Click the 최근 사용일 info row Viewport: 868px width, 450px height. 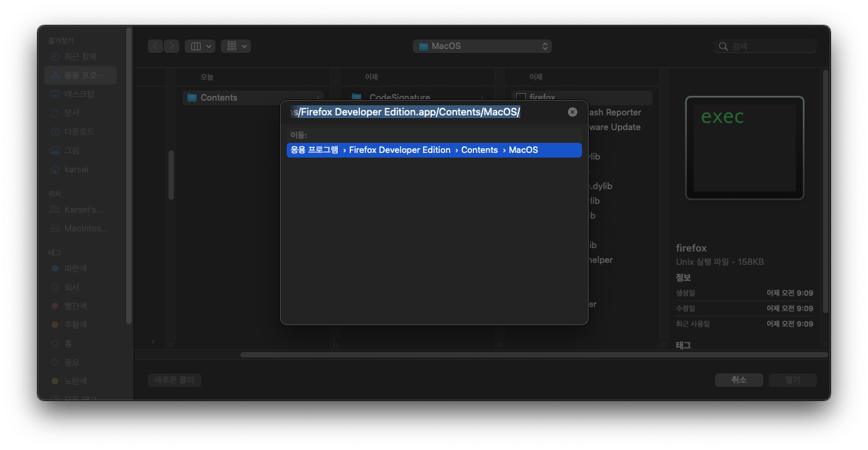[744, 324]
